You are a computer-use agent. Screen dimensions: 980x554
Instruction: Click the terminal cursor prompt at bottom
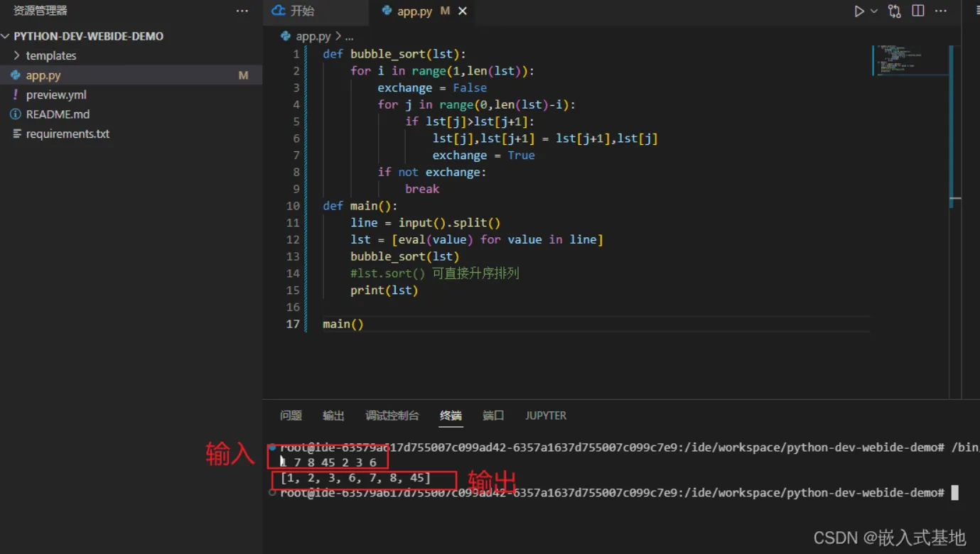click(x=954, y=492)
